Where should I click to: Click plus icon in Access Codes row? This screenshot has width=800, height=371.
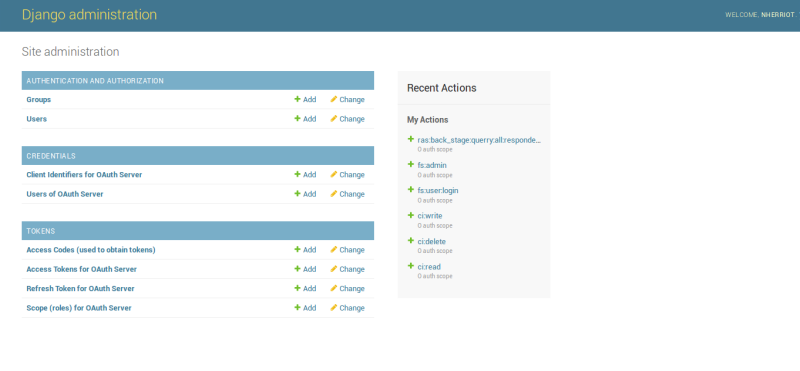[297, 249]
